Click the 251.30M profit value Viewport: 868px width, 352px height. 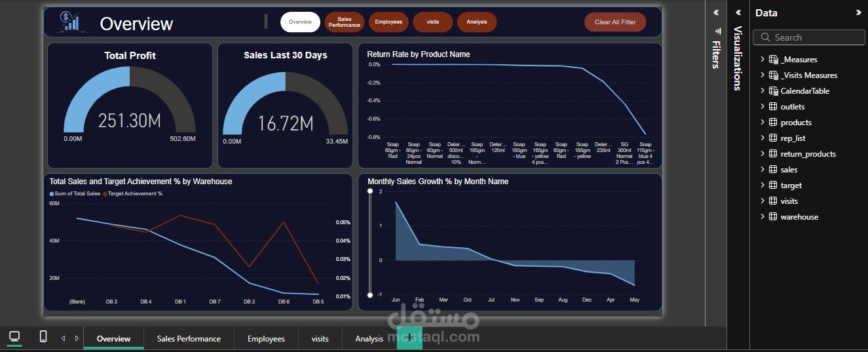(130, 121)
